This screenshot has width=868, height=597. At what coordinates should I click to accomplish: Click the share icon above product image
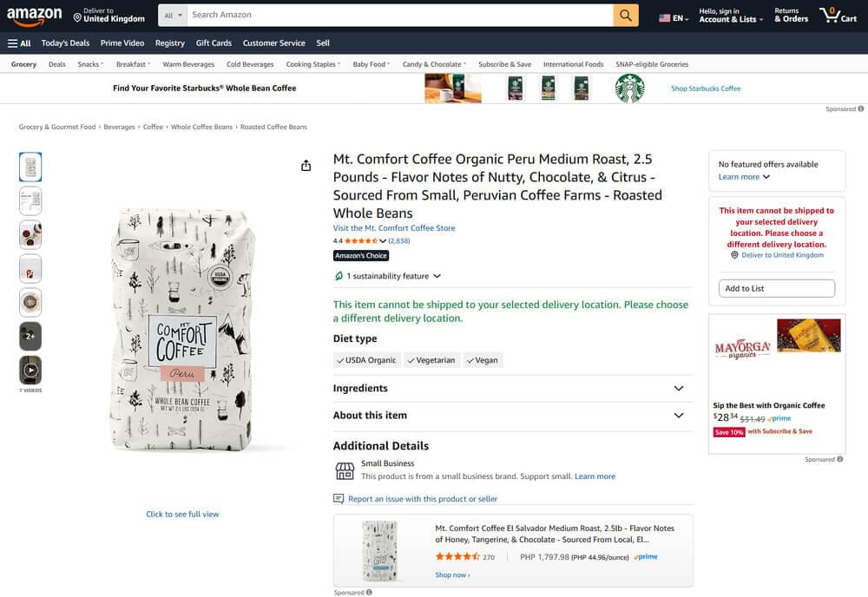[306, 166]
